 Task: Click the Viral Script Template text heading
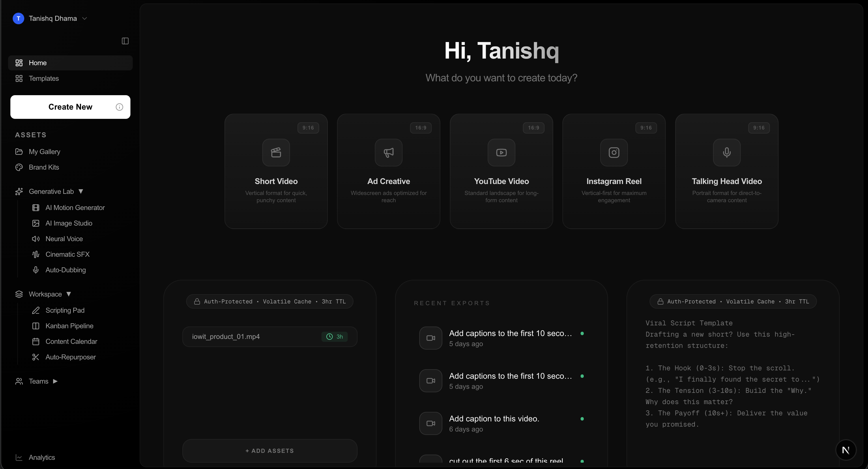[x=689, y=323]
